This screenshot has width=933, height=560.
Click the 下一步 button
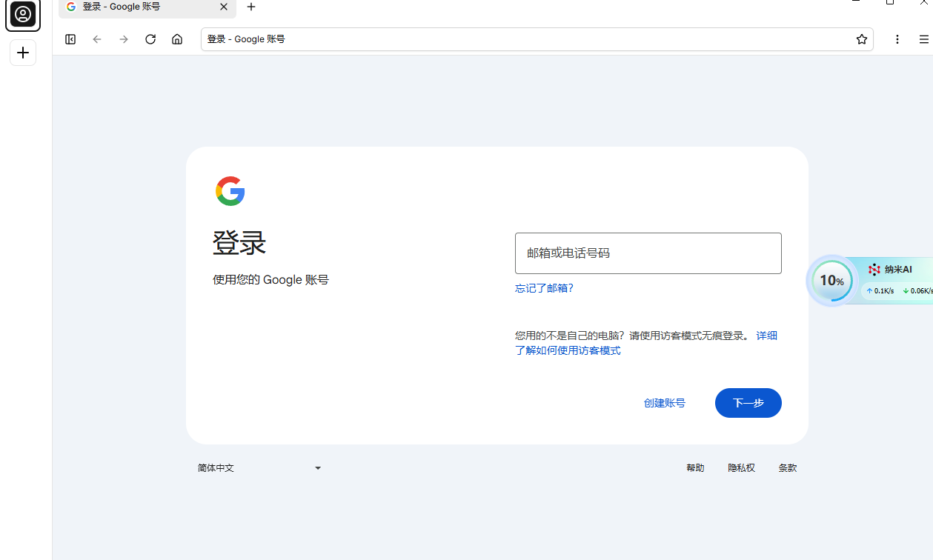coord(748,403)
